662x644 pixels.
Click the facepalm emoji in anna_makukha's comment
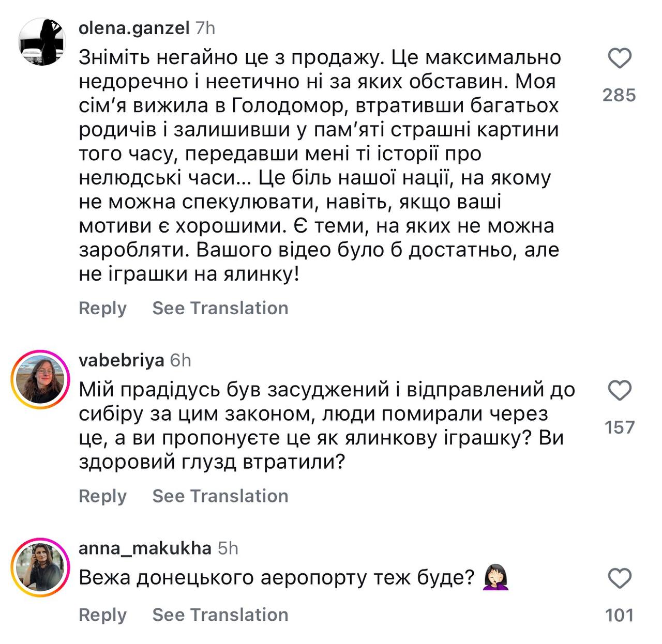(496, 578)
